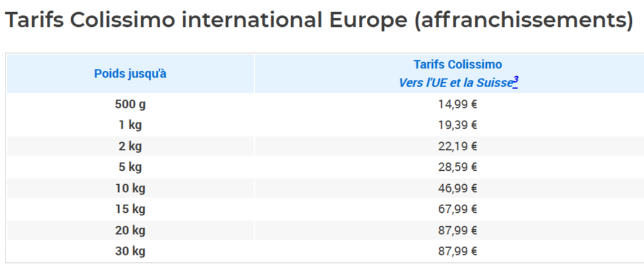Click the price in the 30 kg row
The width and height of the screenshot is (644, 272).
458,251
